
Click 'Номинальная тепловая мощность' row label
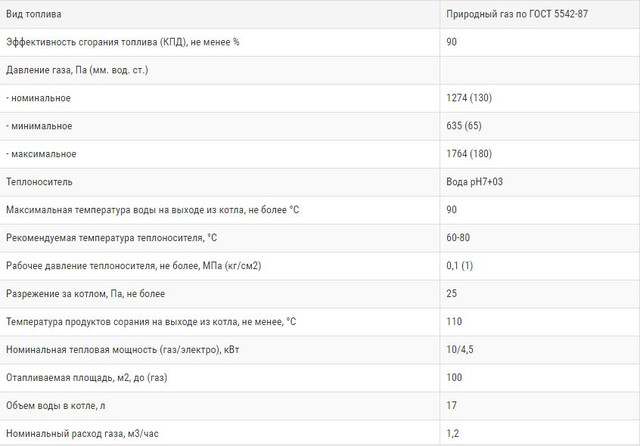[x=122, y=350]
